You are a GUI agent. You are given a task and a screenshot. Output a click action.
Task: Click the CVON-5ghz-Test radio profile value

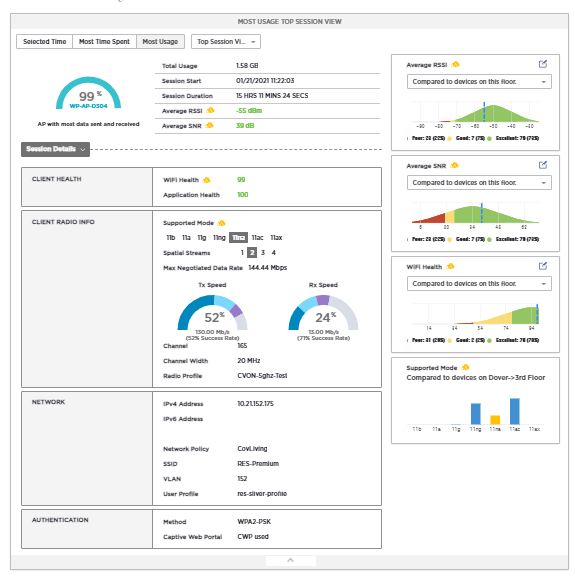(262, 376)
